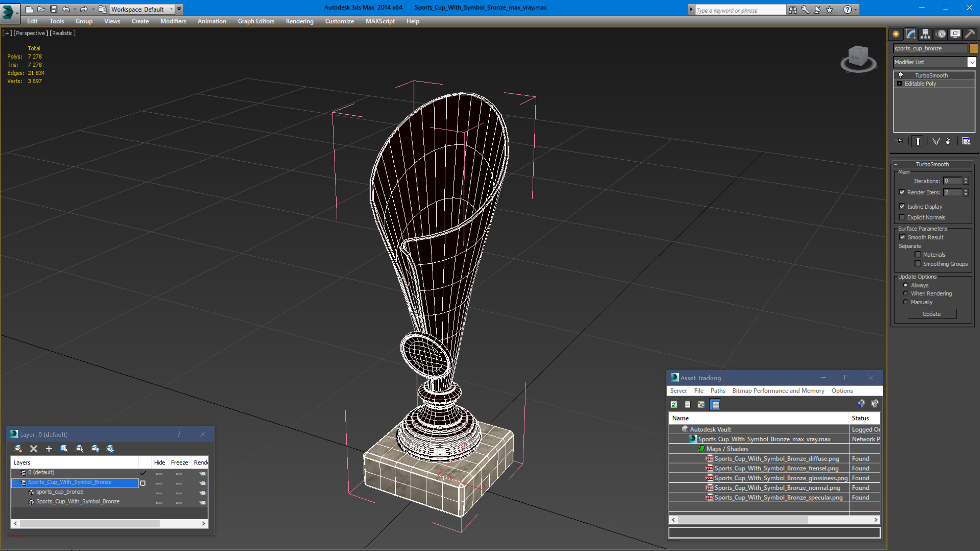
Task: Click table view icon in Asset Tracking
Action: pyautogui.click(x=716, y=405)
